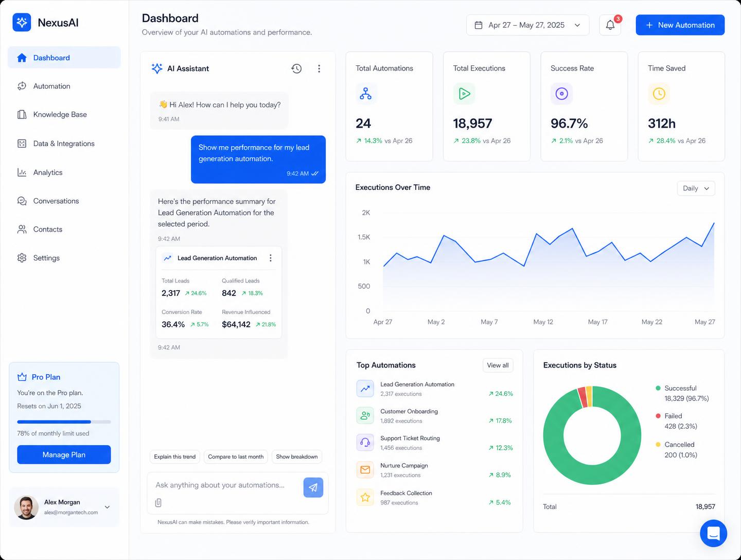Click the 18,957 Total Executions value
The height and width of the screenshot is (560, 741).
[472, 124]
